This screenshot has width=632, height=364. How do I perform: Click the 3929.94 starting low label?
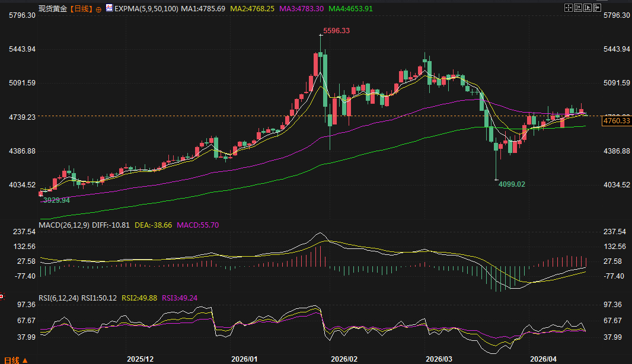[56, 200]
